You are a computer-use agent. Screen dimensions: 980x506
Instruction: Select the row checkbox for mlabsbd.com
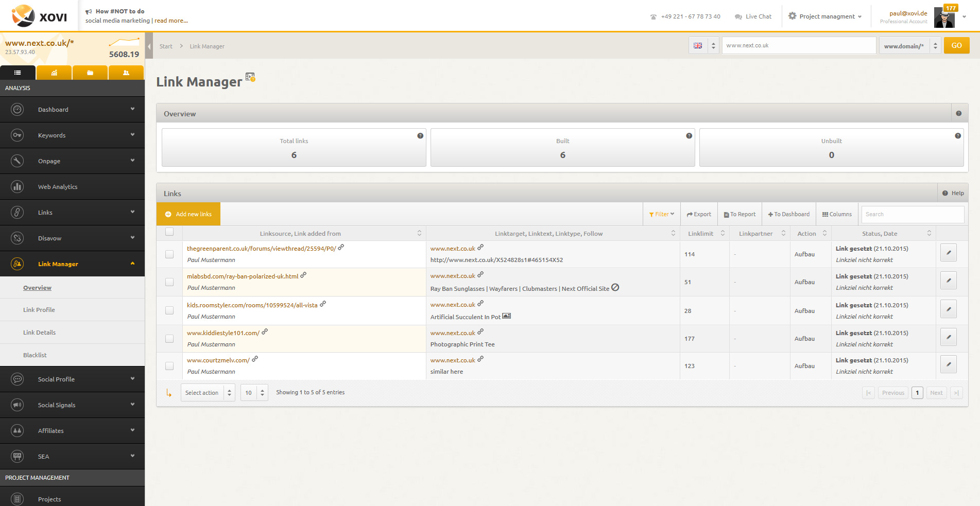click(169, 282)
